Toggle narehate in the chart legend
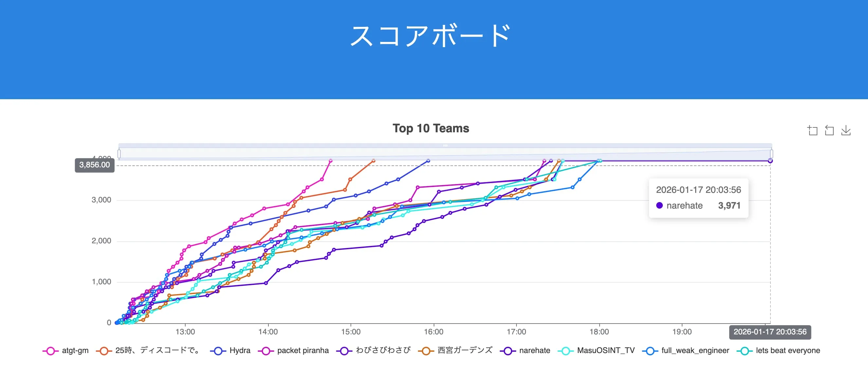This screenshot has height=374, width=868. (525, 351)
